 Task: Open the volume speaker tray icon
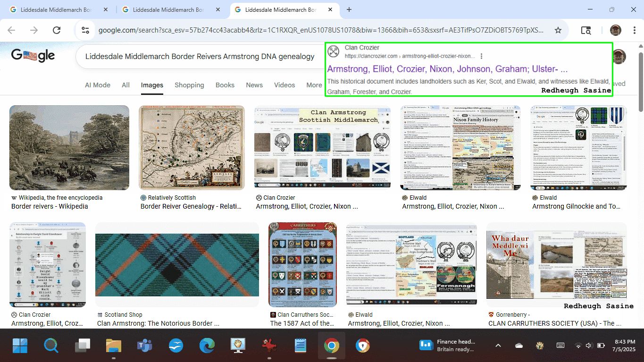click(x=589, y=346)
